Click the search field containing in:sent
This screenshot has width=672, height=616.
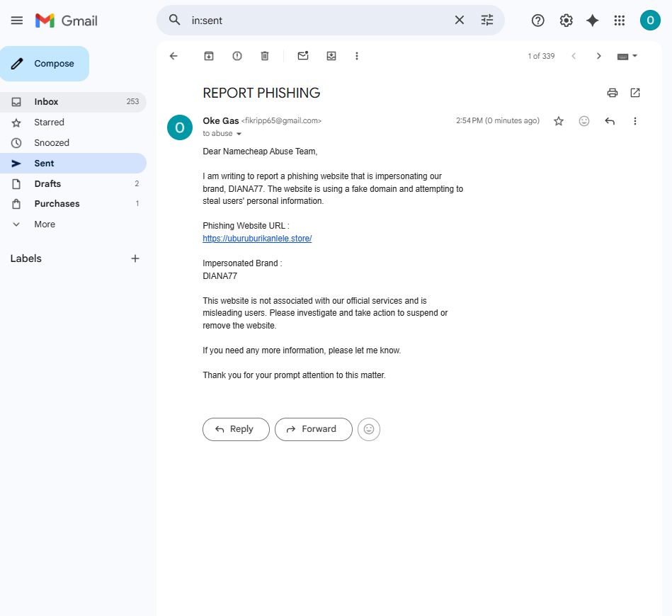(319, 20)
